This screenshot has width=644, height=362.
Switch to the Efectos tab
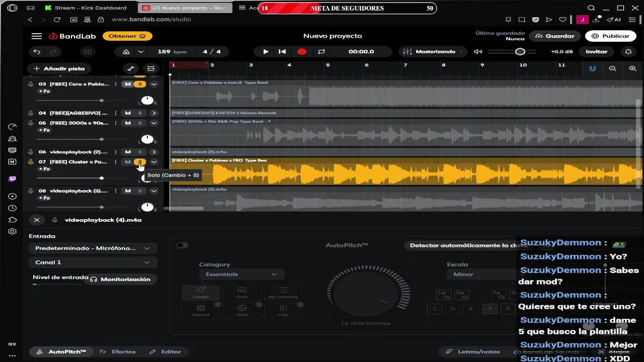[118, 352]
